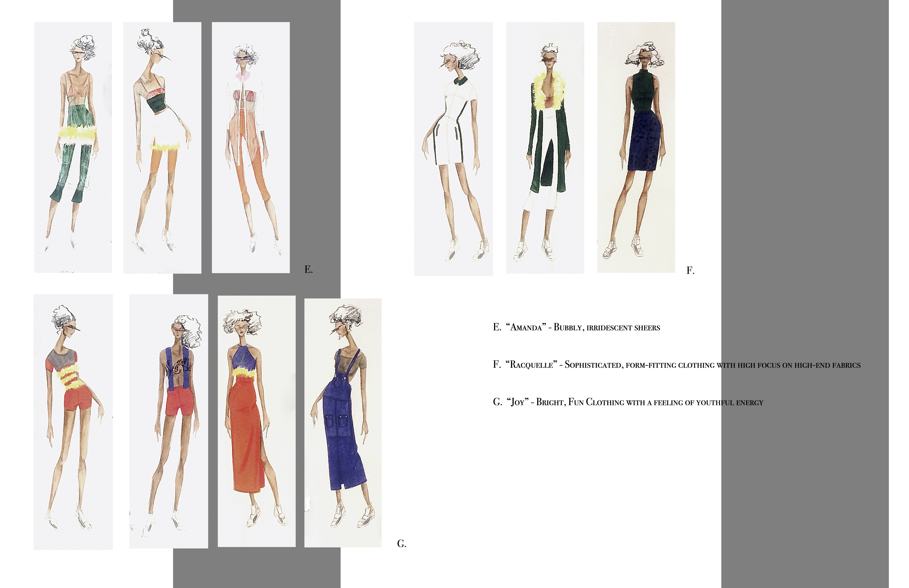Viewport: 909px width, 588px height.
Task: Click the "Amanda" description text line
Action: pos(577,327)
